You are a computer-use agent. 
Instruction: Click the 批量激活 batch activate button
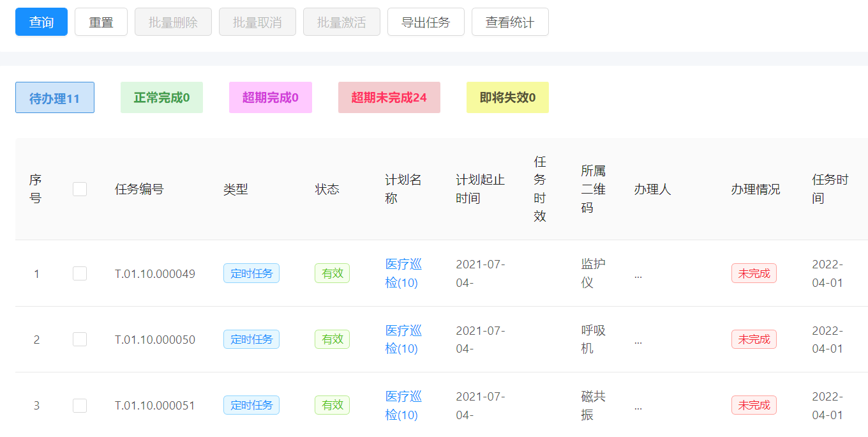pyautogui.click(x=341, y=21)
